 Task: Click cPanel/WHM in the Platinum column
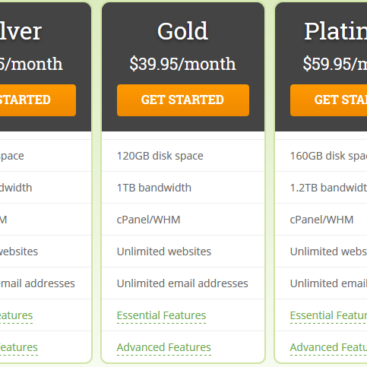tap(322, 220)
